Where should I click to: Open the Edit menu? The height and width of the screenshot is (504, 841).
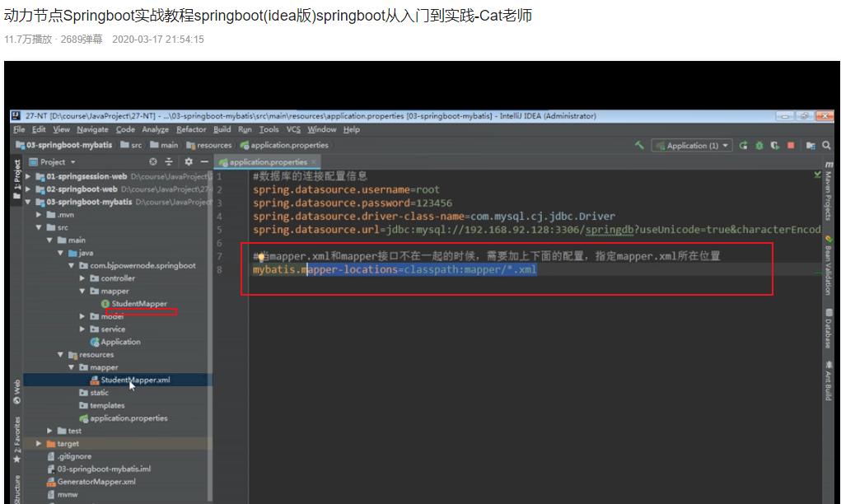coord(39,130)
